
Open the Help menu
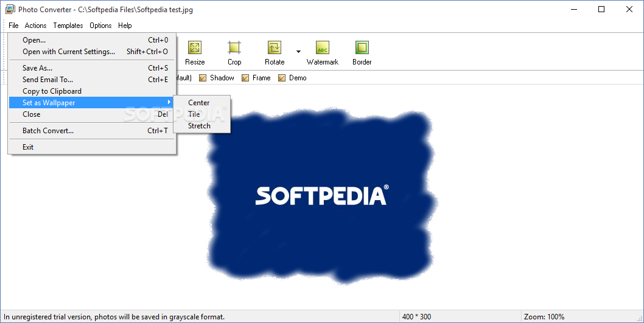(x=125, y=26)
